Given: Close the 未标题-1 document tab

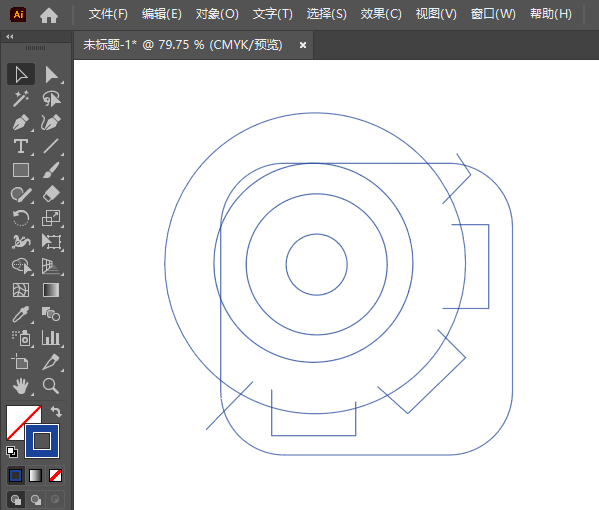Looking at the screenshot, I should (x=303, y=45).
